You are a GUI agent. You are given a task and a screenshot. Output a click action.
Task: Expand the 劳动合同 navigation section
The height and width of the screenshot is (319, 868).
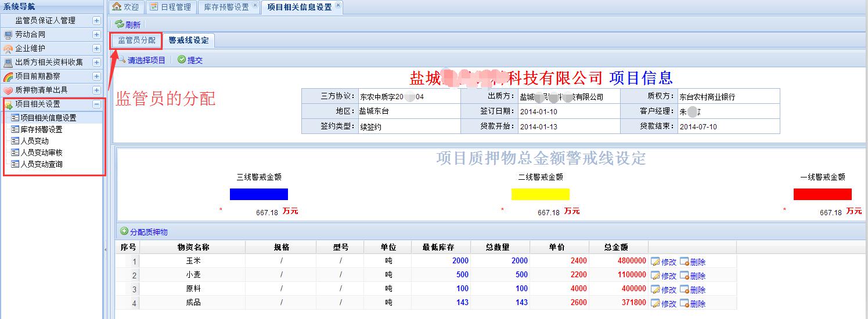pos(96,35)
